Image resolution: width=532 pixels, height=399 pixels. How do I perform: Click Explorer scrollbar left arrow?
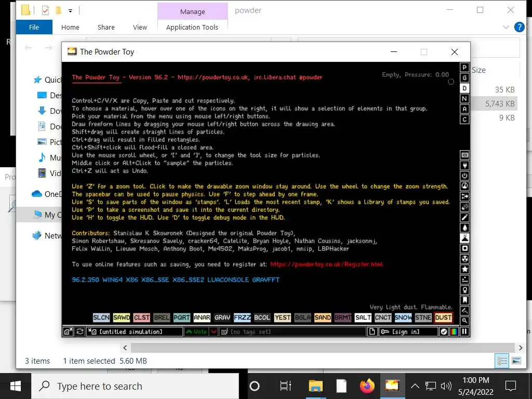tap(125, 348)
